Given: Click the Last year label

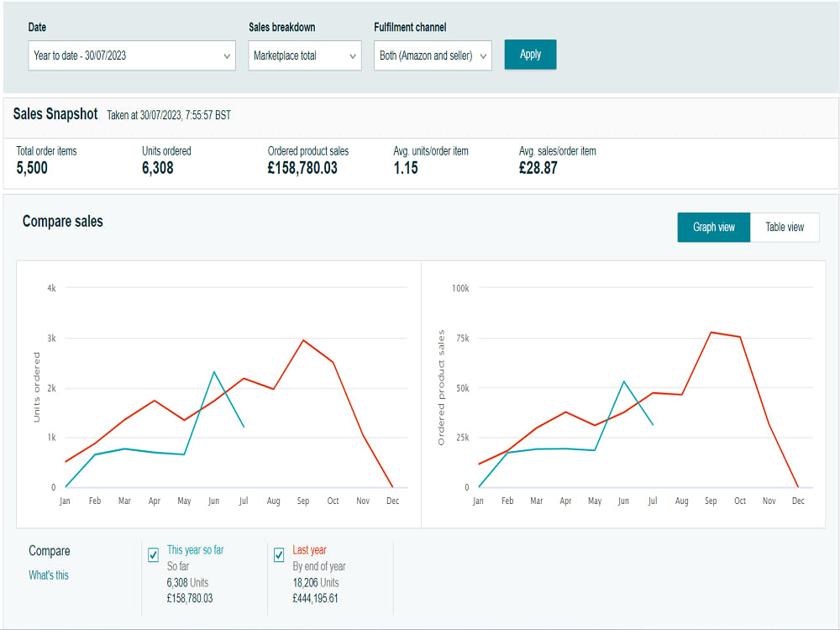Looking at the screenshot, I should coord(310,550).
